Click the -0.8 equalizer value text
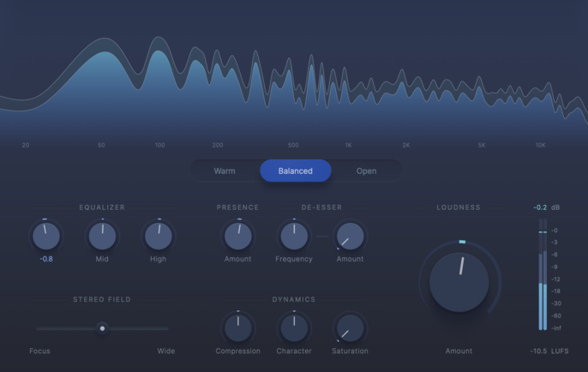 [46, 259]
